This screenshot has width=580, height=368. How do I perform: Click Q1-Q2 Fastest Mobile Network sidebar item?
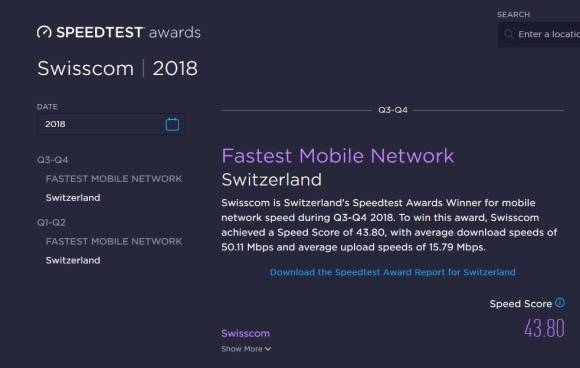pyautogui.click(x=114, y=242)
